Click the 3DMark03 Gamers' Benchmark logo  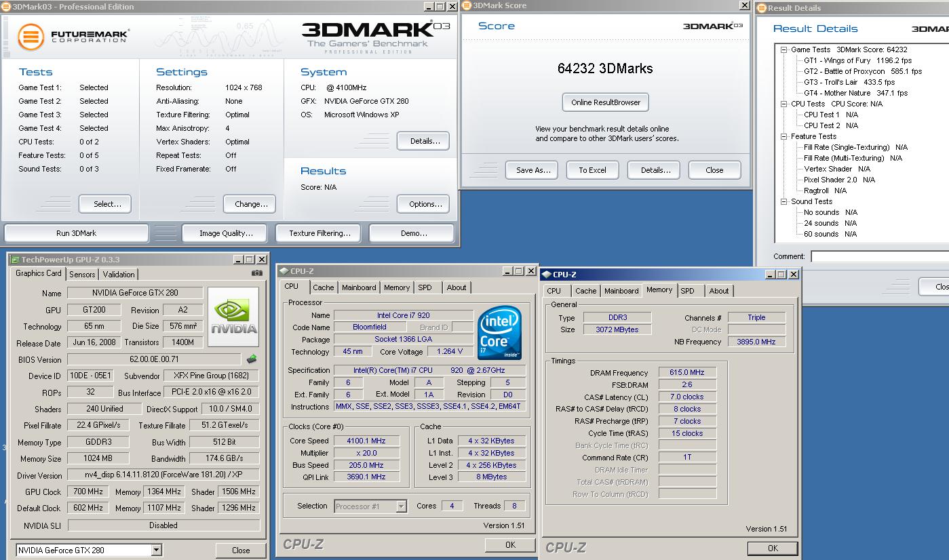[374, 37]
